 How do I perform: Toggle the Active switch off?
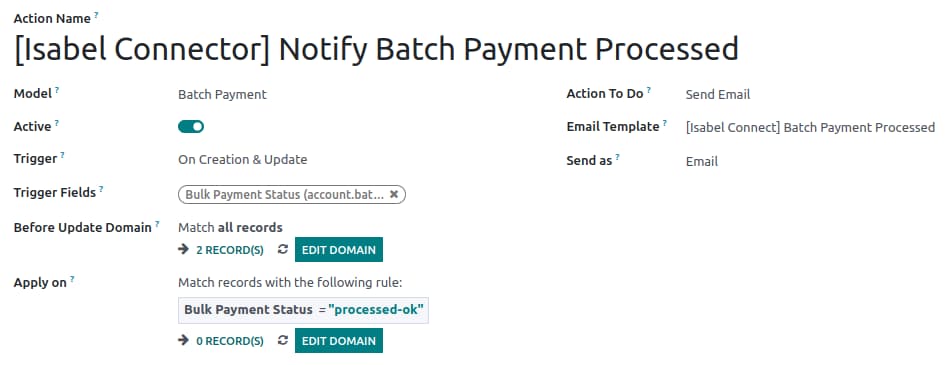click(x=191, y=127)
